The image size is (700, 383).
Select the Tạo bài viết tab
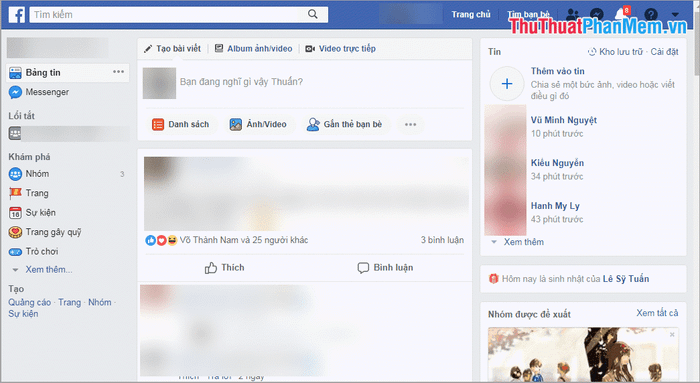(172, 48)
